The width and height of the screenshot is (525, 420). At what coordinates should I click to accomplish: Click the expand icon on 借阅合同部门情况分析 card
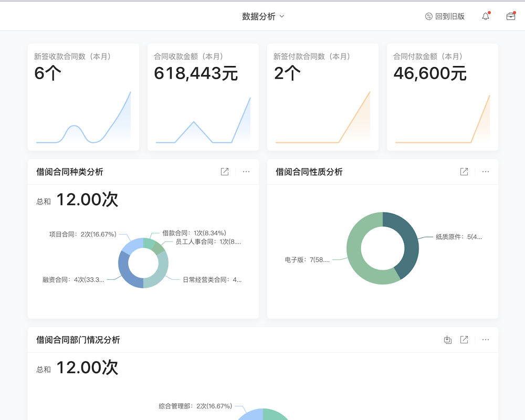pos(464,340)
